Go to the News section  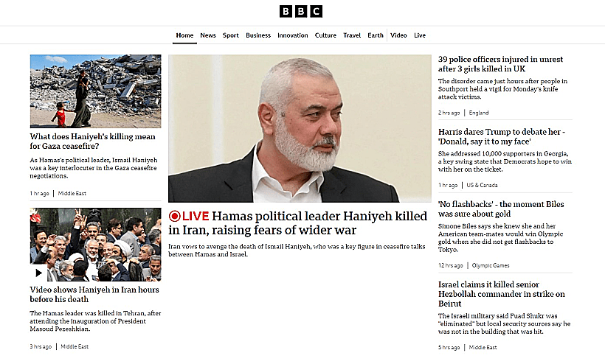(x=208, y=35)
